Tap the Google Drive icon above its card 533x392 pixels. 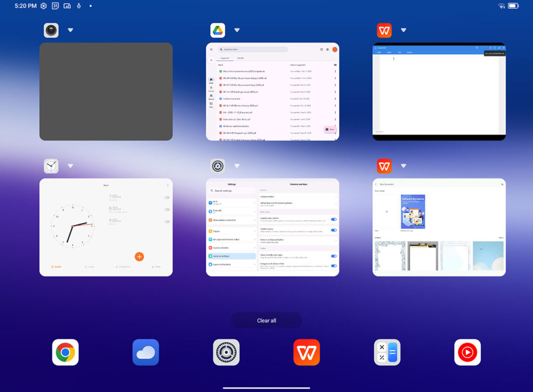click(x=218, y=30)
